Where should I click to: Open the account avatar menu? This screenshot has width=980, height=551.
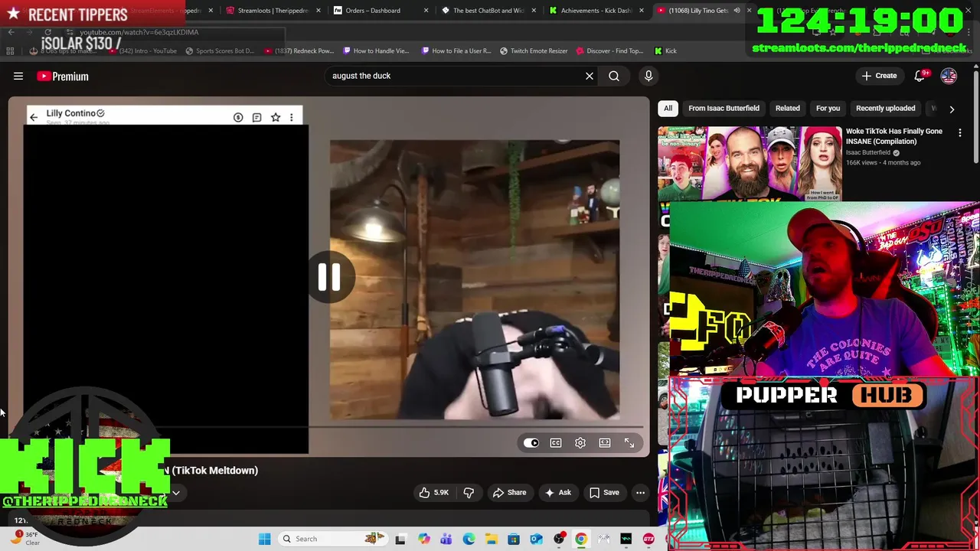pyautogui.click(x=949, y=76)
